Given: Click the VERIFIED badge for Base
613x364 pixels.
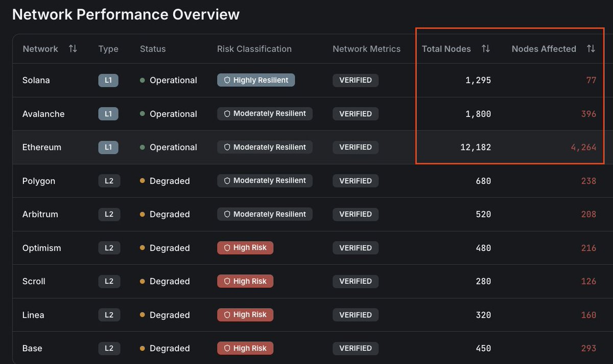Looking at the screenshot, I should click(x=356, y=348).
